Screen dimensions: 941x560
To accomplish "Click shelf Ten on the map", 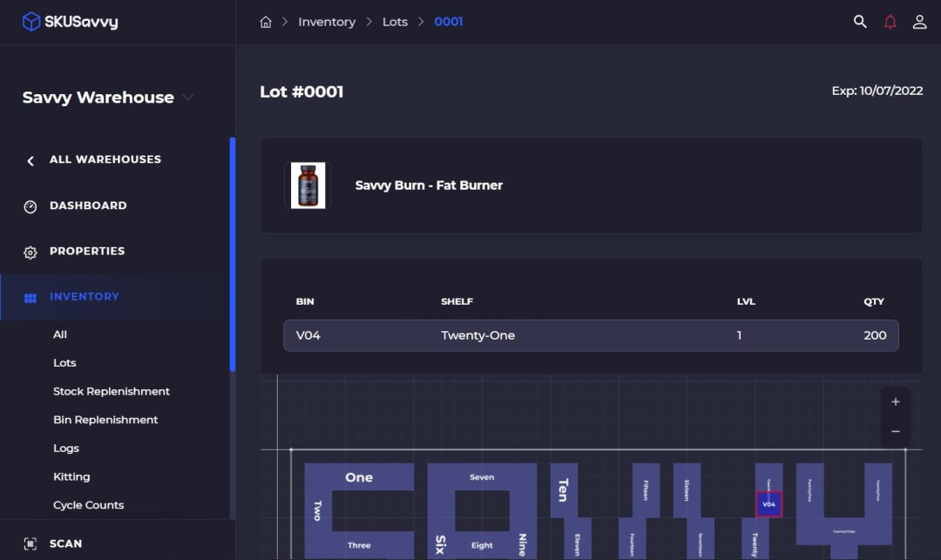I will click(x=564, y=489).
